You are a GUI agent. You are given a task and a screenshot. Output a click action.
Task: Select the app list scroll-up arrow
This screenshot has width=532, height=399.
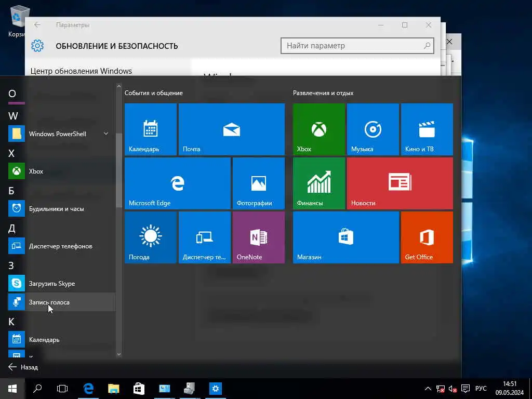(x=119, y=86)
